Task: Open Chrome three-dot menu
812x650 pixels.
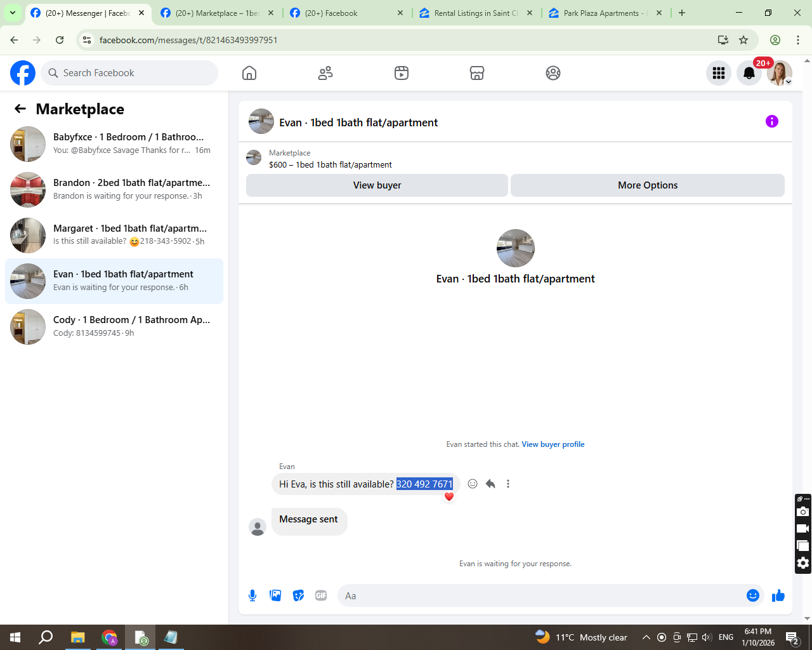Action: [x=798, y=40]
